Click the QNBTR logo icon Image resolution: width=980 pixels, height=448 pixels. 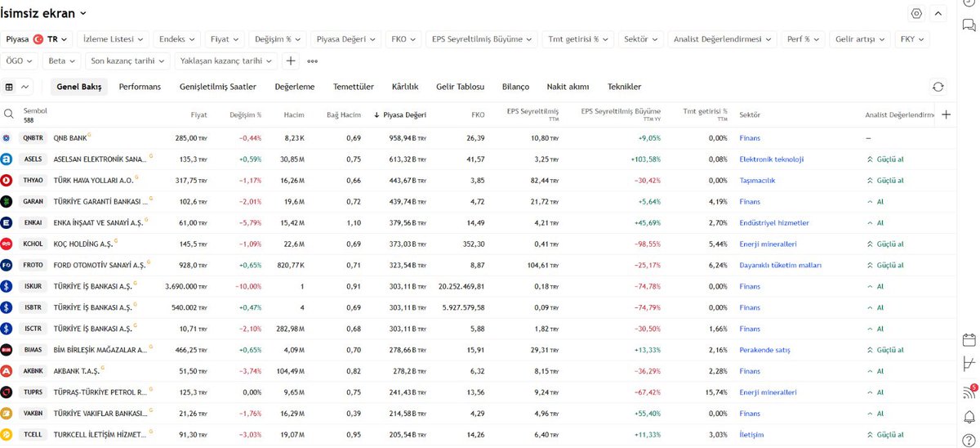(x=7, y=138)
